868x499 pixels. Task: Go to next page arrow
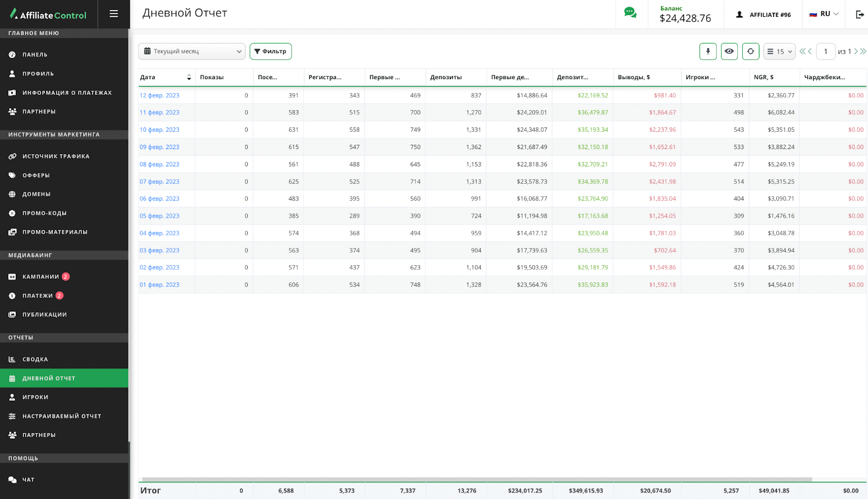click(x=856, y=52)
